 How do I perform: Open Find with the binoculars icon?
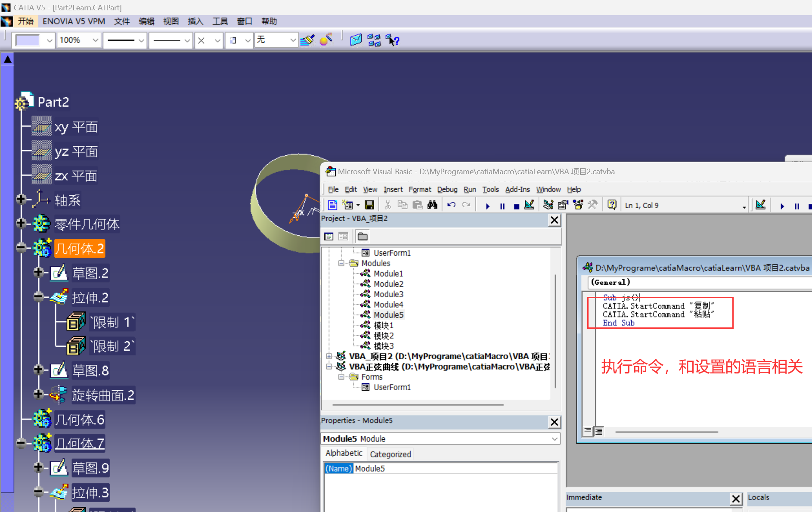click(x=432, y=205)
